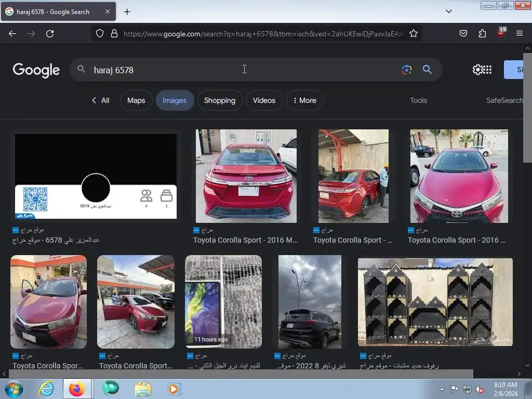This screenshot has width=532, height=399.
Task: Open the black SUV under cloudy sky thumbnail
Action: pos(310,302)
